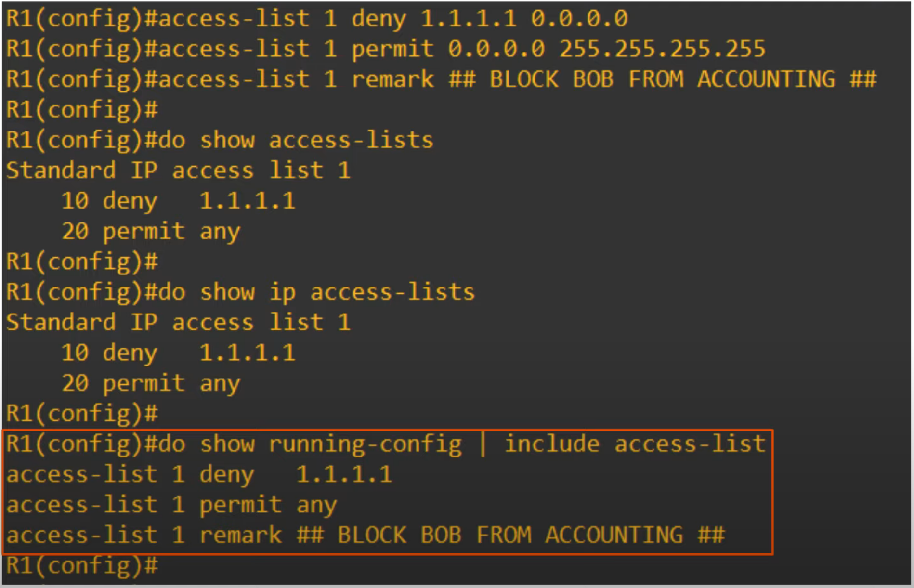Click the 'do show running-config' command line
Image resolution: width=914 pixels, height=588 pixels.
click(385, 444)
